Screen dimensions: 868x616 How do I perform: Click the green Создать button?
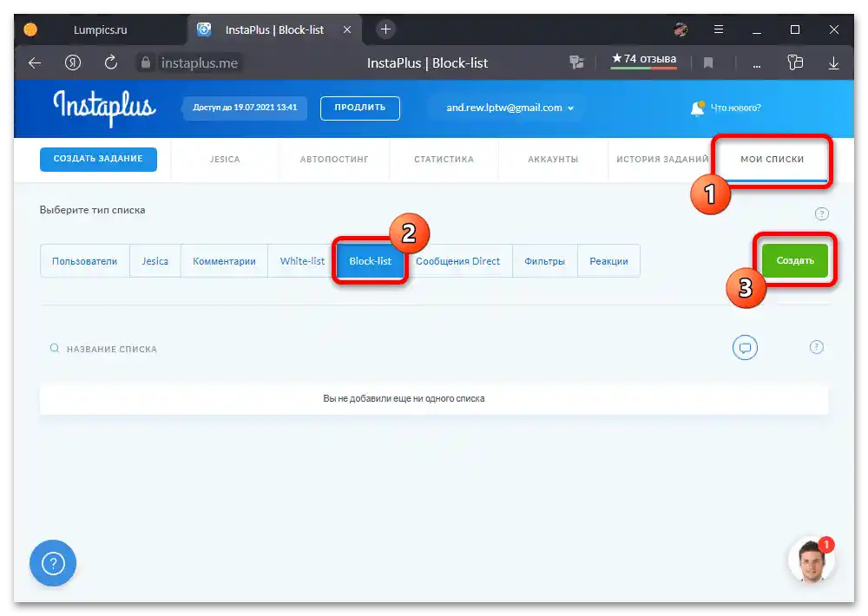pos(795,260)
